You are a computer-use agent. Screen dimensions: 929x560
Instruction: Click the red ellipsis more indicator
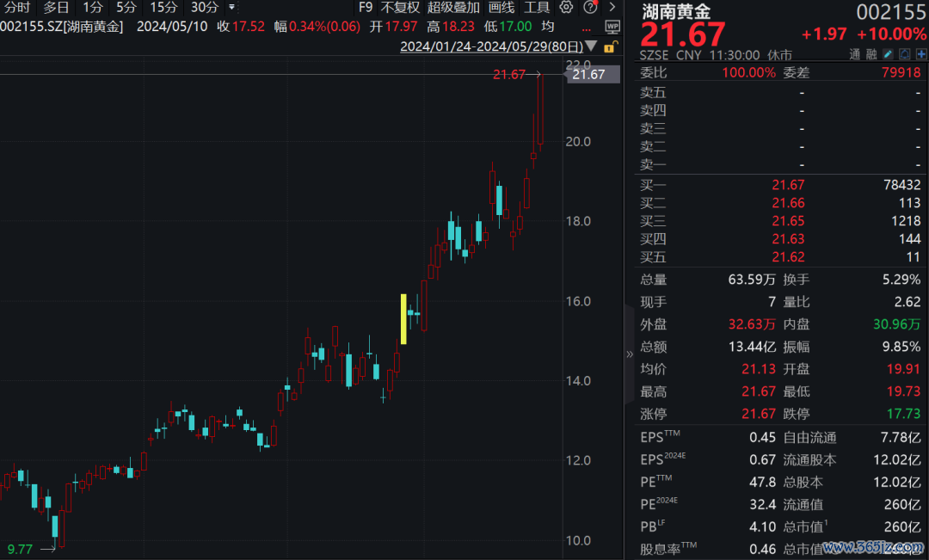click(x=586, y=29)
